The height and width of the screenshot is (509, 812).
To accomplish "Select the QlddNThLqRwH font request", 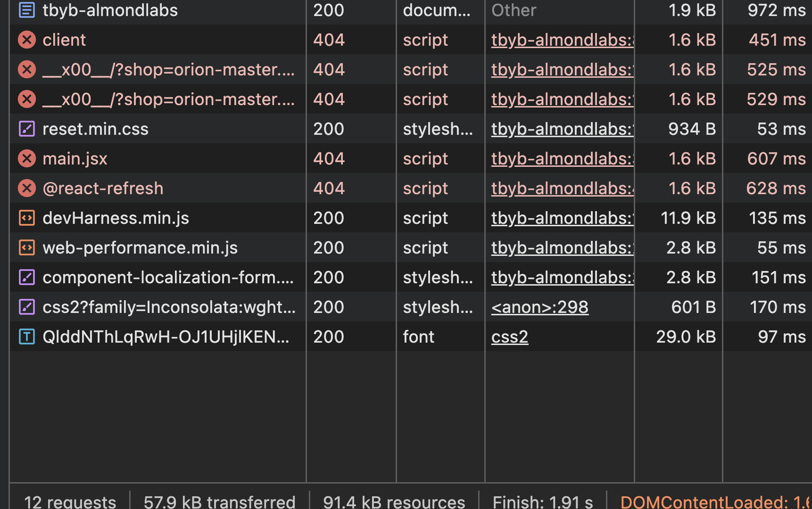I will click(411, 337).
